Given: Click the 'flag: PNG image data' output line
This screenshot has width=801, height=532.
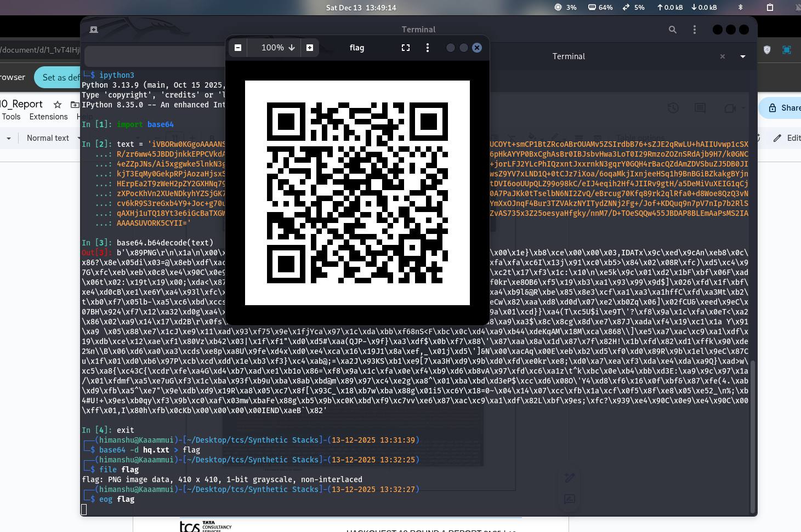Looking at the screenshot, I should [x=222, y=479].
